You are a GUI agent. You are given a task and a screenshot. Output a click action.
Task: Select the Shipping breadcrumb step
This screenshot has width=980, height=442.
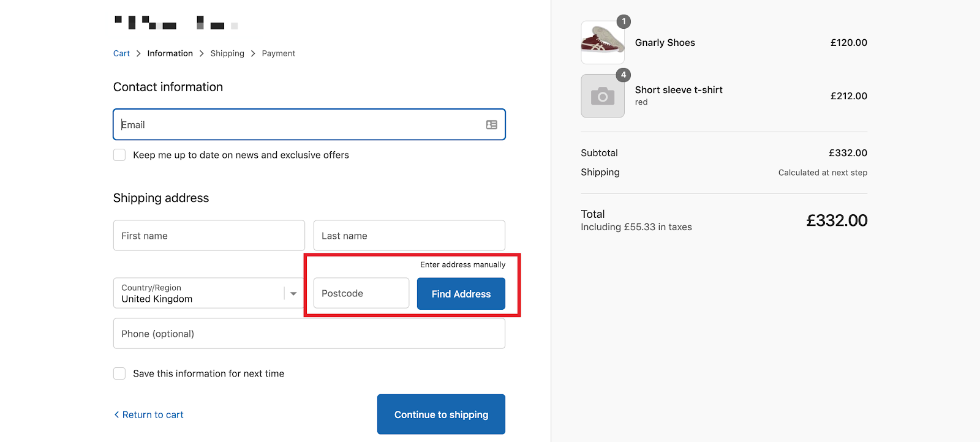coord(227,54)
